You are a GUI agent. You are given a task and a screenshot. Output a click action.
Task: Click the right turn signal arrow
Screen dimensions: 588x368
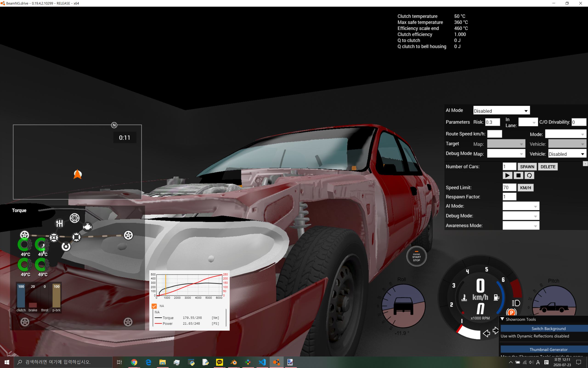tap(495, 331)
